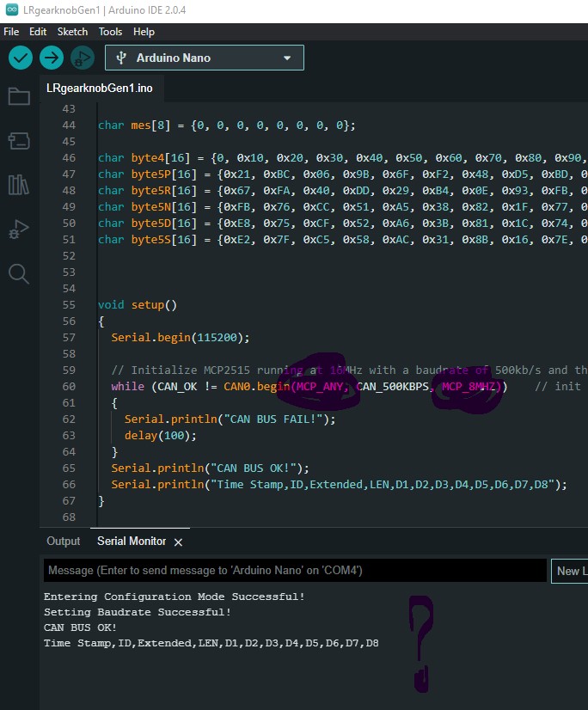This screenshot has width=588, height=710.
Task: Open the Boards Manager sidebar icon
Action: click(x=18, y=140)
